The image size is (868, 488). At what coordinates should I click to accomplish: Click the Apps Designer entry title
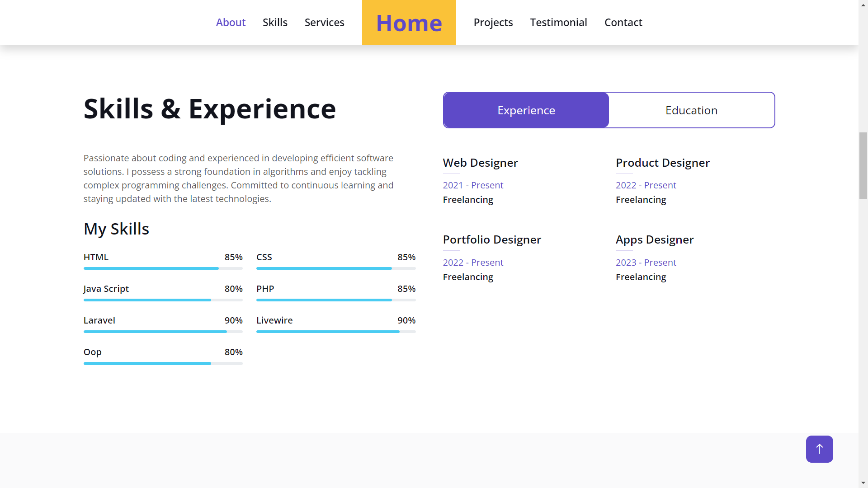pos(654,239)
